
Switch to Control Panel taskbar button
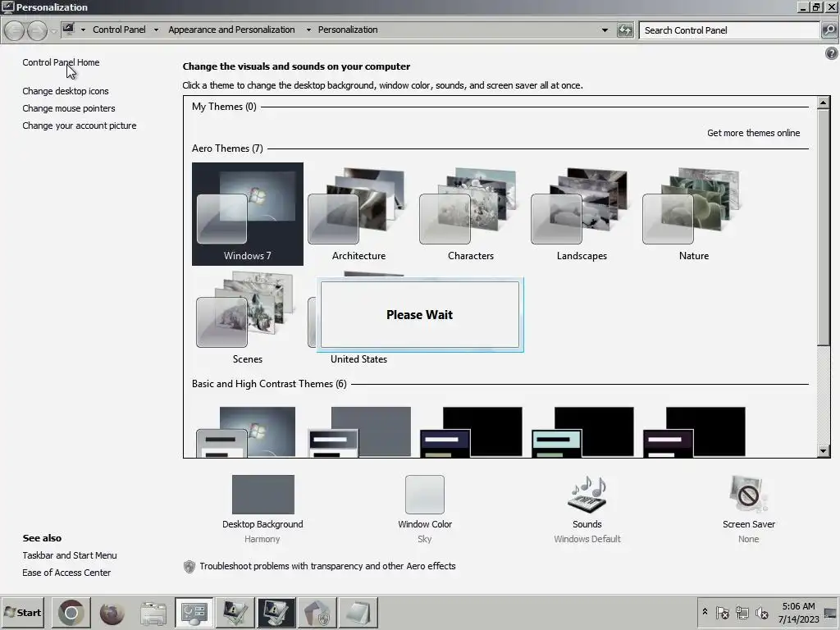[194, 613]
